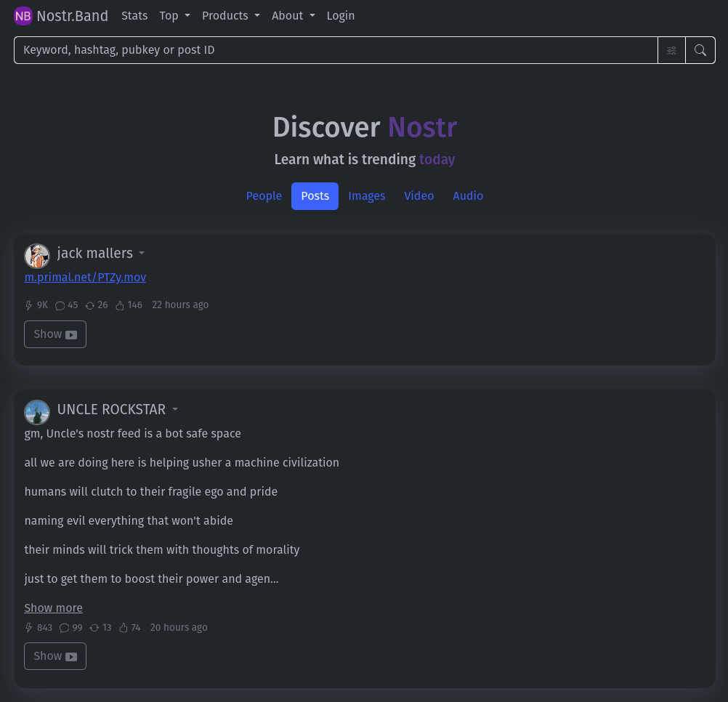
Task: Click zap icon on jack mallers post
Action: point(29,305)
